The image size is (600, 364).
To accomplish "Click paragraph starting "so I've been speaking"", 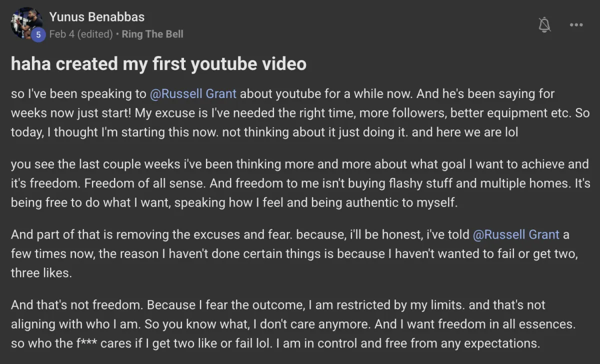I will click(x=300, y=113).
